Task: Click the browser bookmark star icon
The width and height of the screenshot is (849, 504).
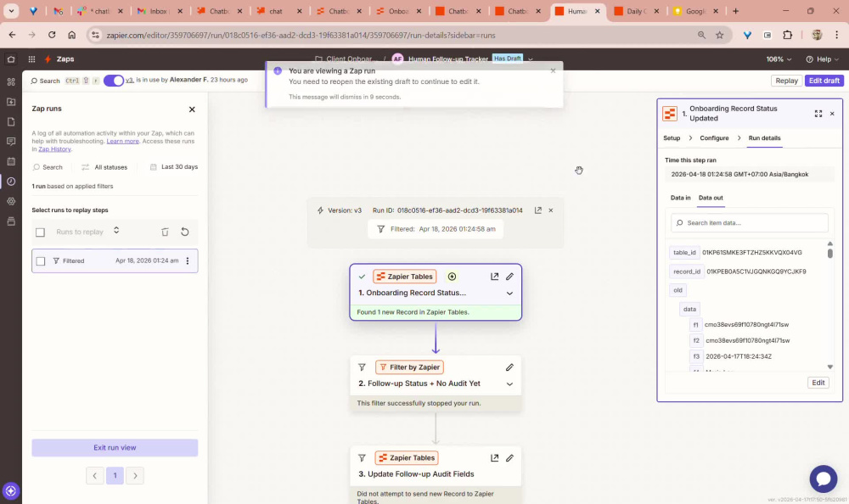Action: click(x=720, y=35)
